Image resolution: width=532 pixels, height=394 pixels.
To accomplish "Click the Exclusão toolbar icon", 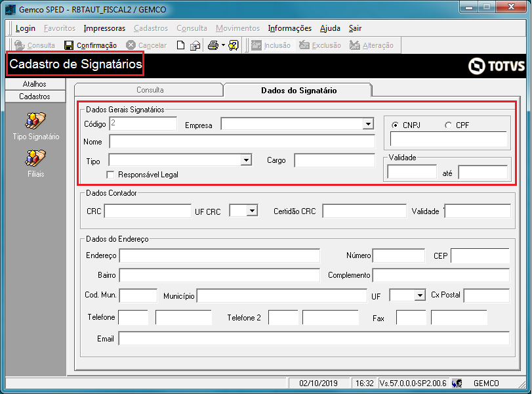I will pyautogui.click(x=304, y=45).
